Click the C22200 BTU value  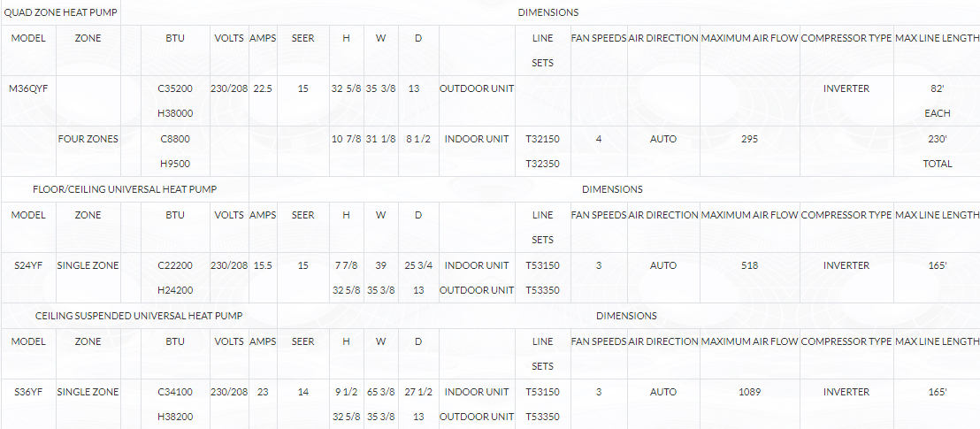pos(175,265)
